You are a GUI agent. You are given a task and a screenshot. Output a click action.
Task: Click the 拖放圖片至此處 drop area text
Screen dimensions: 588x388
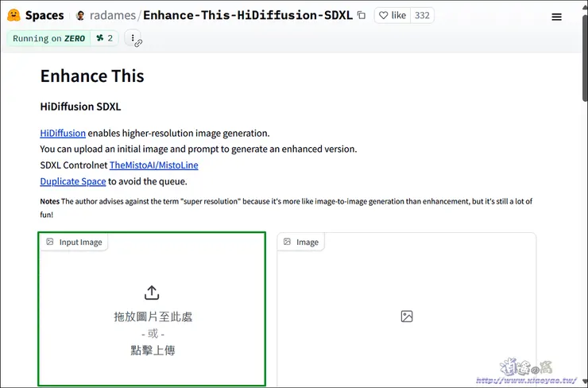pos(153,316)
